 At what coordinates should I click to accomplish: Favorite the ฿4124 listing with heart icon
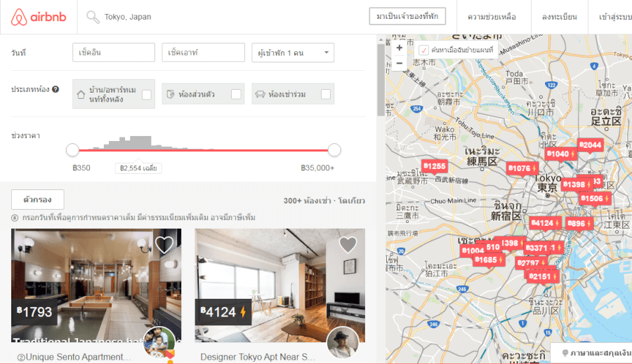click(348, 245)
